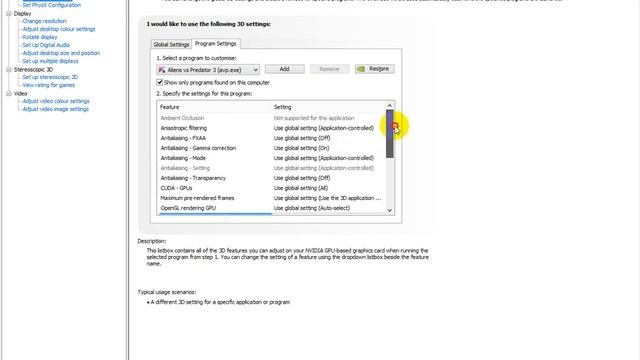
Task: Select the CUDA - GPUs row
Action: [271, 188]
